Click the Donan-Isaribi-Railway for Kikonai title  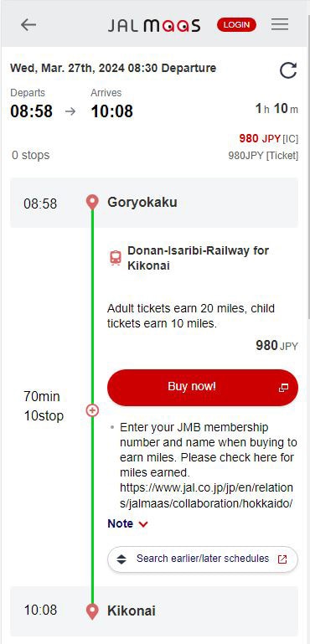tap(199, 258)
